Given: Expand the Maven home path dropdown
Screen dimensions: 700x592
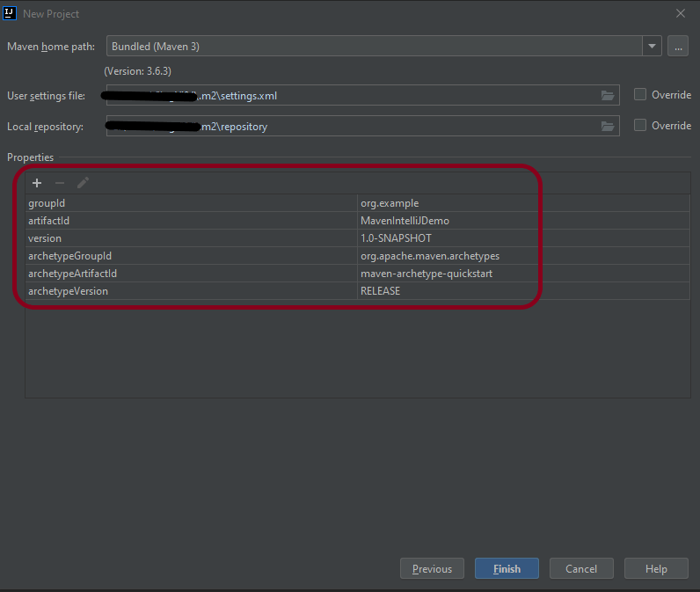Looking at the screenshot, I should [652, 47].
